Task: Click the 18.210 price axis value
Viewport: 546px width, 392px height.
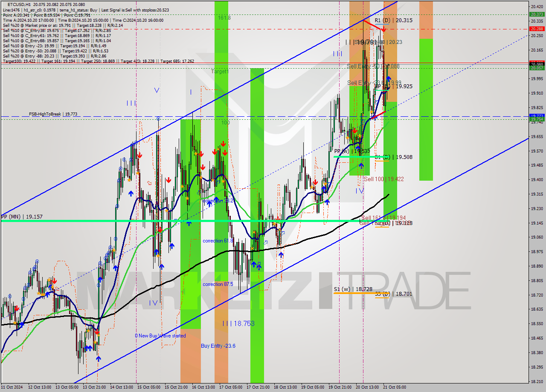Action: pyautogui.click(x=537, y=381)
